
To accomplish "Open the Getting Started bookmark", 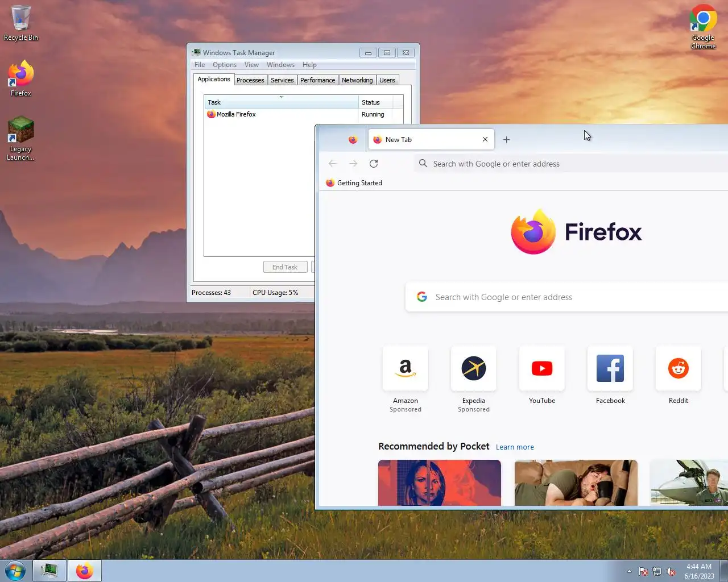I will click(354, 183).
